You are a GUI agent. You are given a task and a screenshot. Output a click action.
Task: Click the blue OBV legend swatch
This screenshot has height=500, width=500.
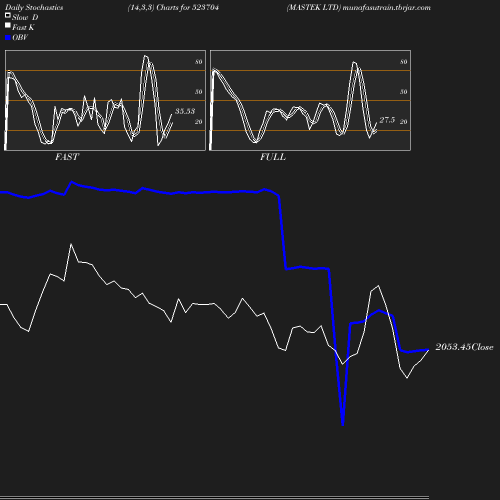(x=8, y=38)
